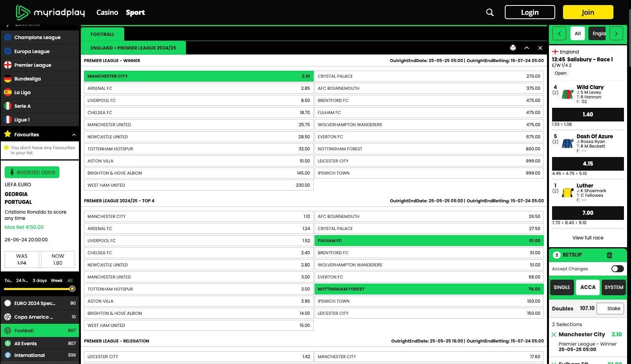Click the Football sidebar icon
This screenshot has height=364, width=631.
[x=7, y=330]
